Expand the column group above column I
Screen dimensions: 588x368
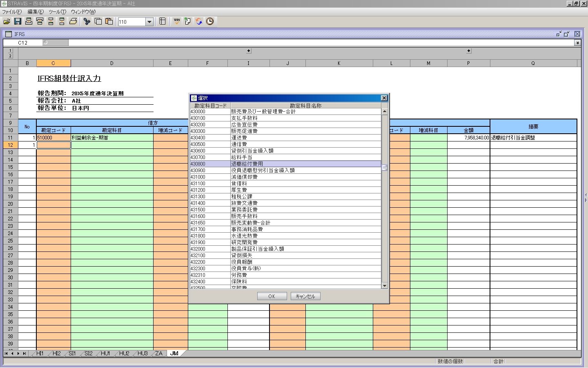[249, 51]
